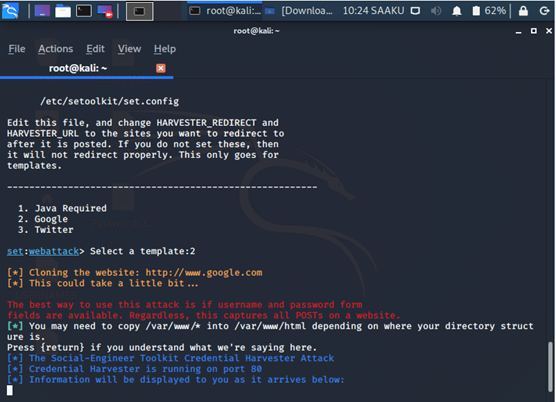556x402 pixels.
Task: Lock the screen via padlock icon
Action: (x=523, y=11)
